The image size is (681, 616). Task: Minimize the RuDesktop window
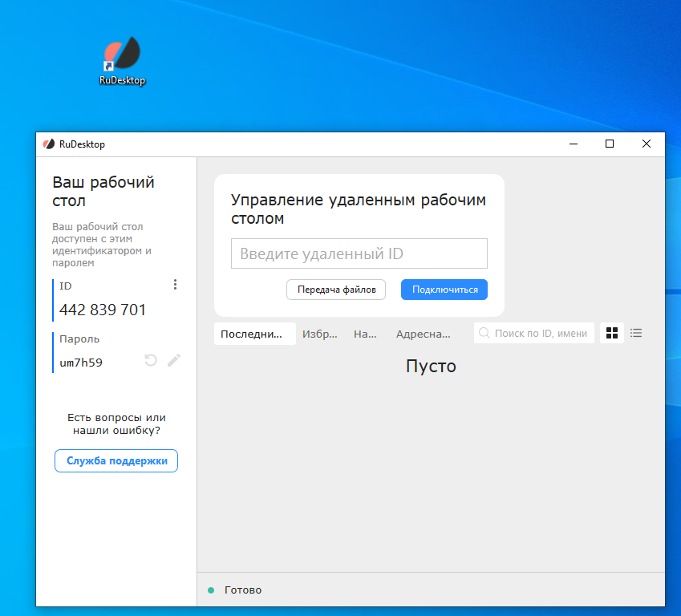574,144
